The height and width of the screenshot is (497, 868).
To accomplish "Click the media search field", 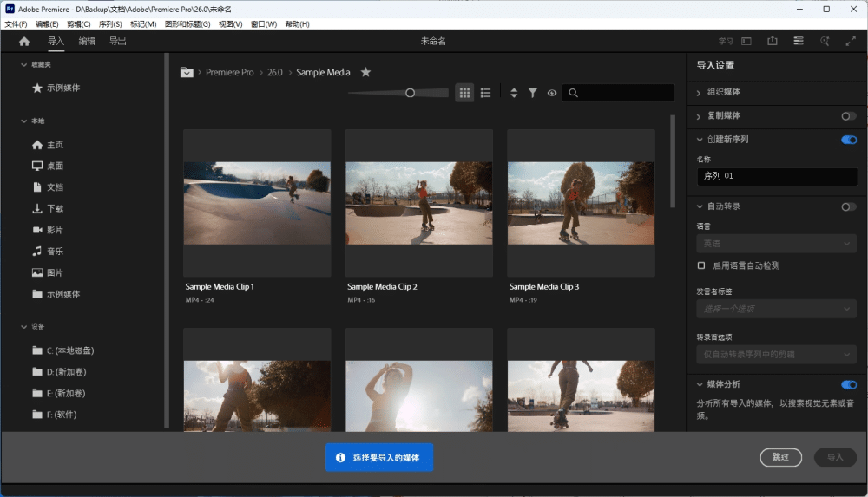I will click(x=618, y=93).
